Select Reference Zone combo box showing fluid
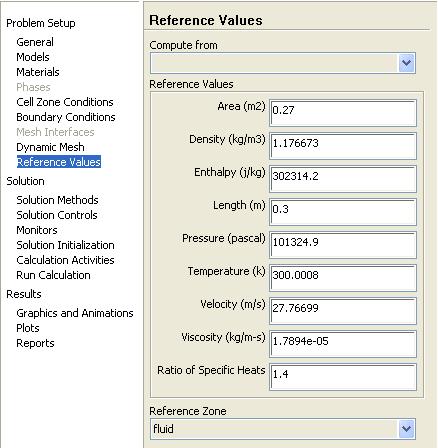This screenshot has height=448, width=438. [x=283, y=429]
